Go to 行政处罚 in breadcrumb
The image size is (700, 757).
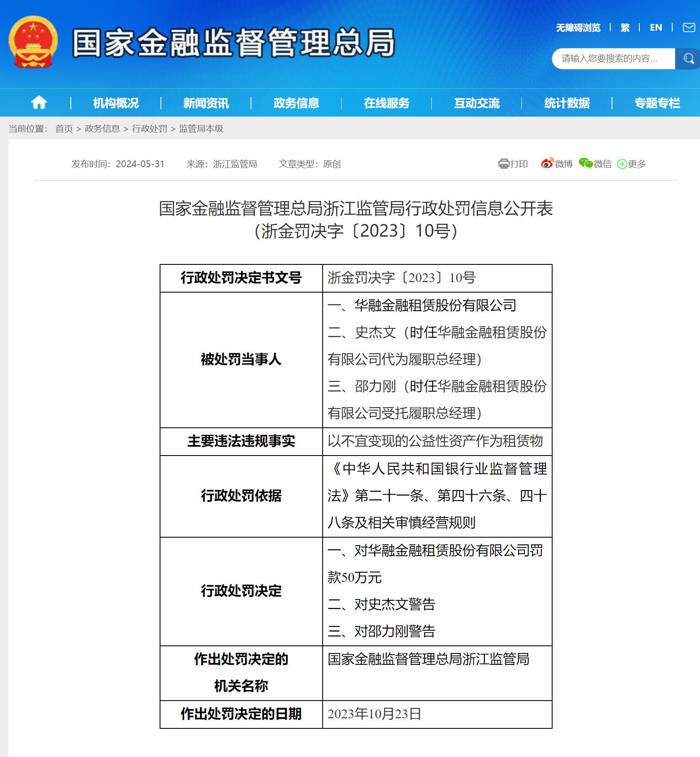coord(150,128)
